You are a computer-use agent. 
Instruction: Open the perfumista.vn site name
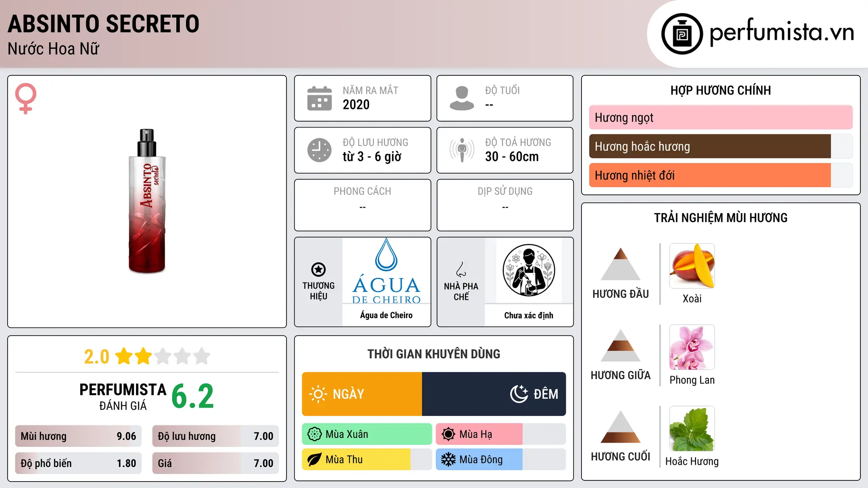(x=782, y=33)
